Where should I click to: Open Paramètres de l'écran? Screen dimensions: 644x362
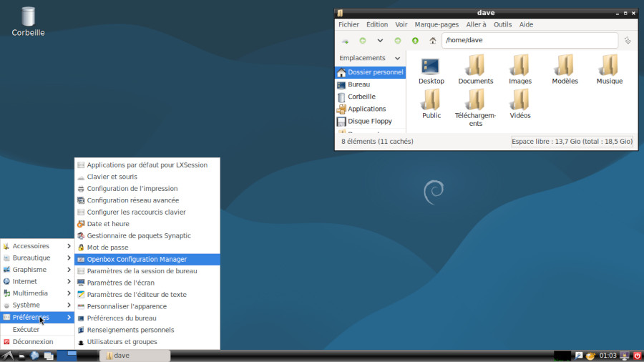(x=147, y=283)
